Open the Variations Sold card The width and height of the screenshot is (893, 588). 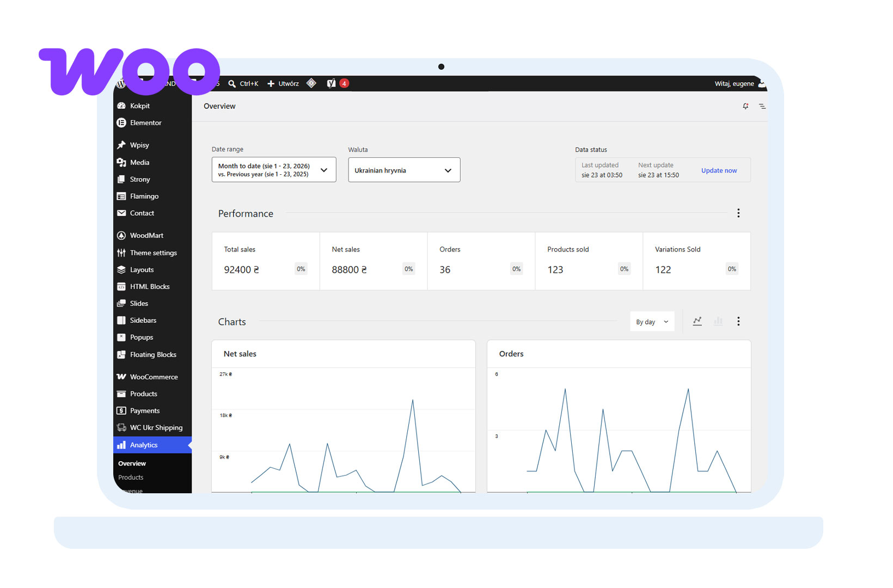pyautogui.click(x=697, y=261)
